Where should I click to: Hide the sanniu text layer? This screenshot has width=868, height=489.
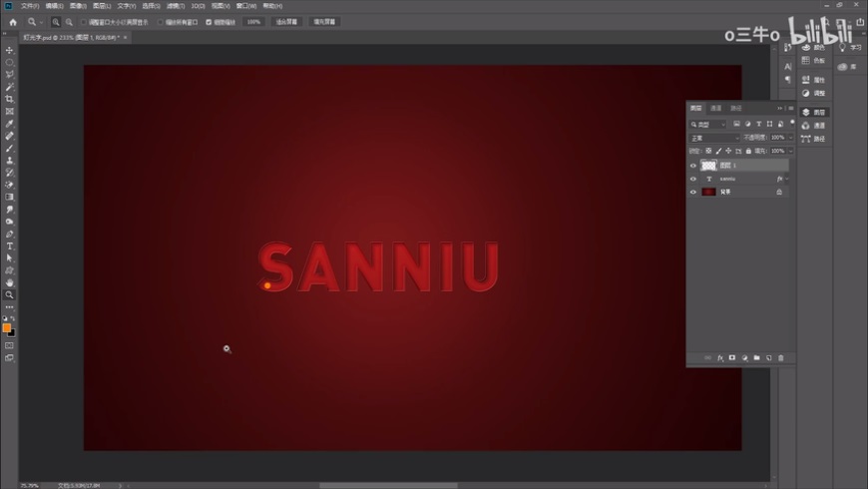pyautogui.click(x=693, y=179)
